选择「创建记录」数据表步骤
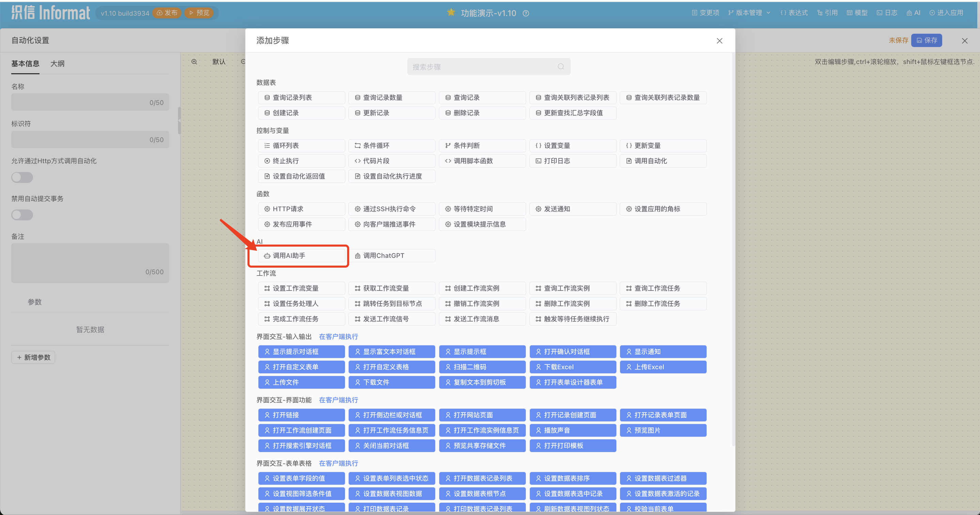 click(x=301, y=113)
